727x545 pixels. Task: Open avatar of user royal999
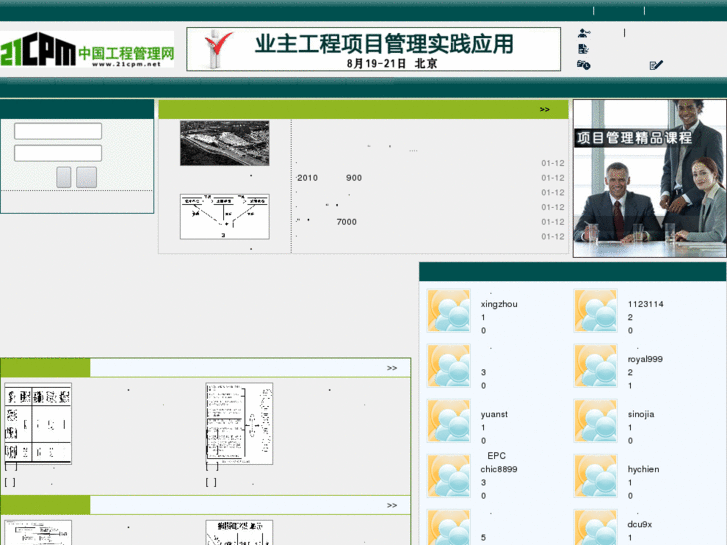[x=595, y=366]
